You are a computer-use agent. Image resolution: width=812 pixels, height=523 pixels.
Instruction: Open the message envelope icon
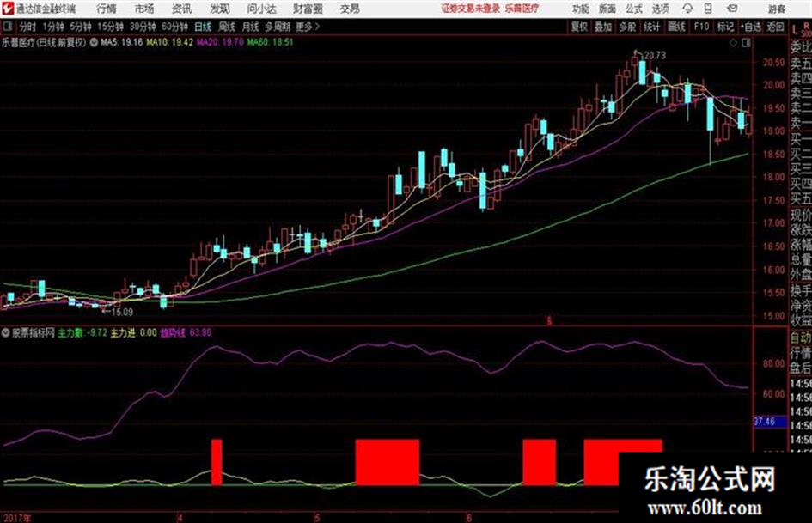(x=732, y=9)
